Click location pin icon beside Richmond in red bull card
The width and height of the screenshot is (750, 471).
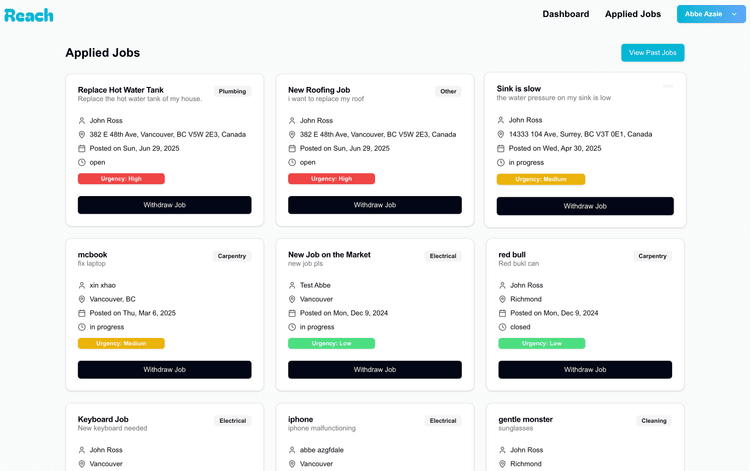(503, 299)
